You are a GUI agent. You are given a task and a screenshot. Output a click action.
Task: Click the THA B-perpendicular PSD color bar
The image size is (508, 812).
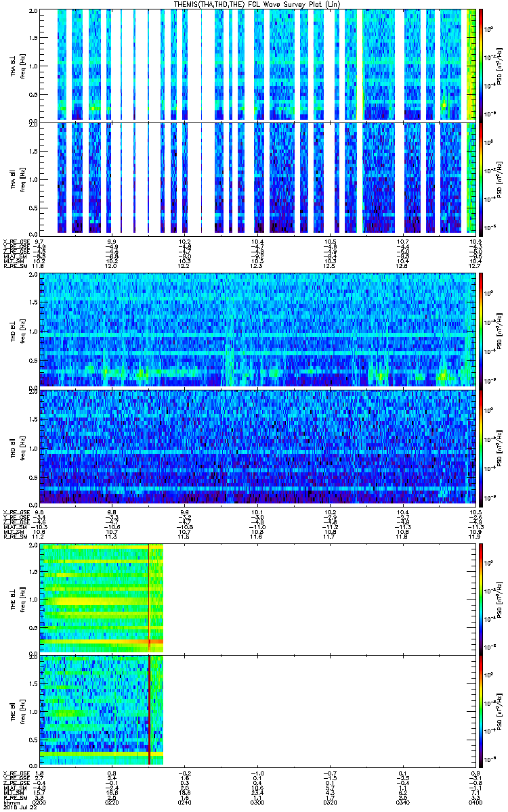[482, 64]
